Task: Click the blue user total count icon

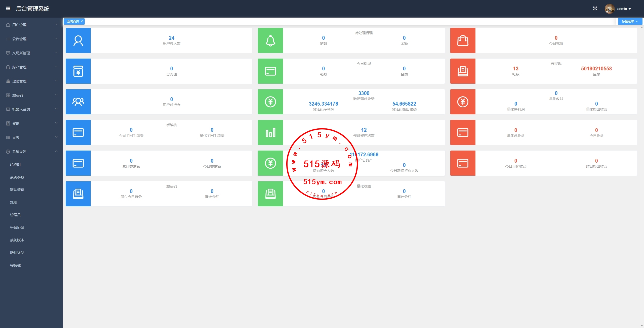Action: (78, 40)
